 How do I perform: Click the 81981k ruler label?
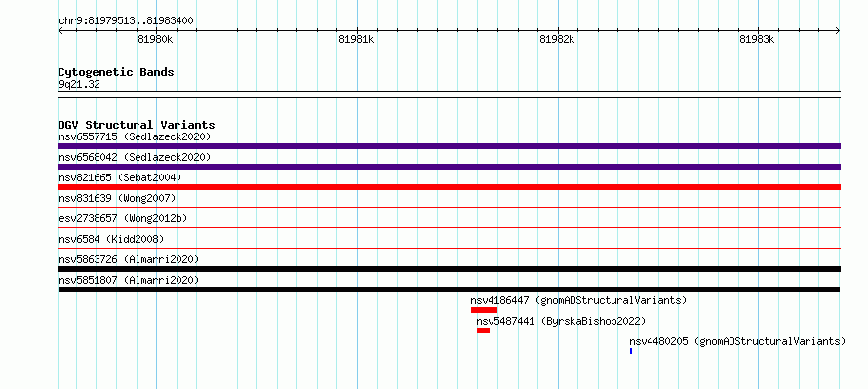click(357, 39)
